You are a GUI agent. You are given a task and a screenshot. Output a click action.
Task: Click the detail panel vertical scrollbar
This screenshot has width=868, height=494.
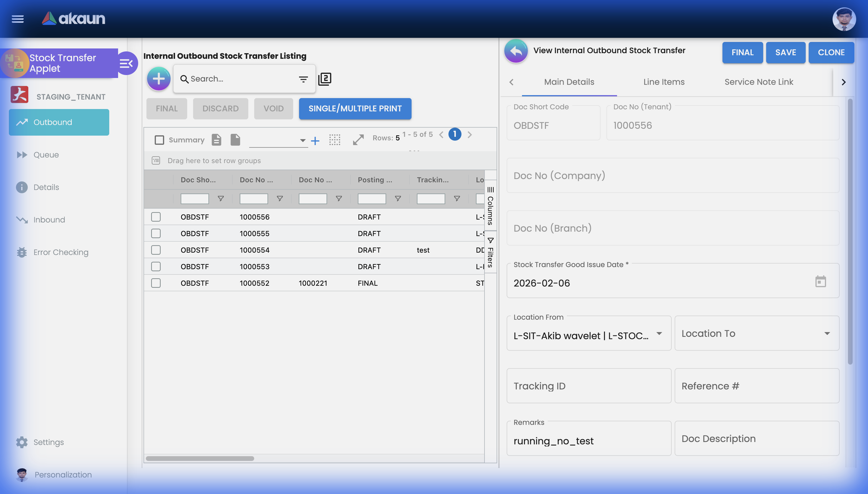click(850, 231)
